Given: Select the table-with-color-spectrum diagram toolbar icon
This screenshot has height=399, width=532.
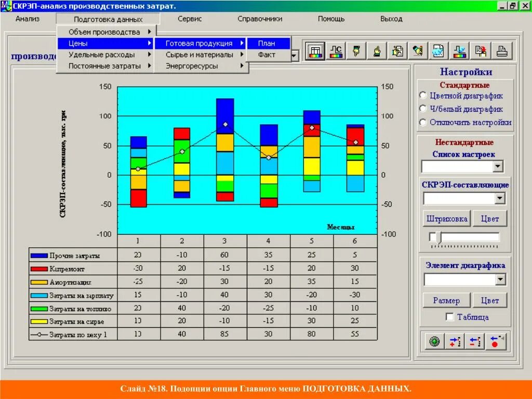Looking at the screenshot, I should (x=315, y=51).
